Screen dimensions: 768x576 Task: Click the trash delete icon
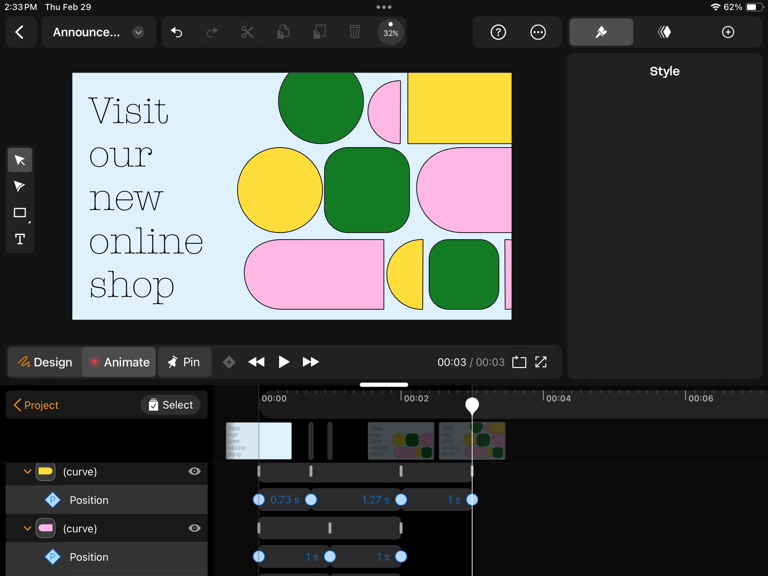pos(355,32)
